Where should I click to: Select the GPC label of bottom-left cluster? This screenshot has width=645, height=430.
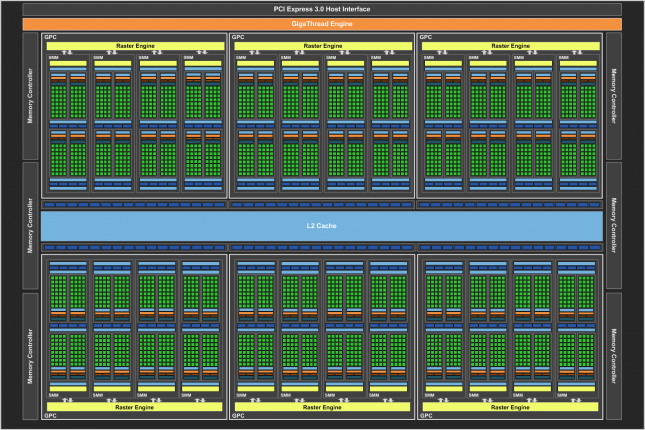[x=50, y=416]
